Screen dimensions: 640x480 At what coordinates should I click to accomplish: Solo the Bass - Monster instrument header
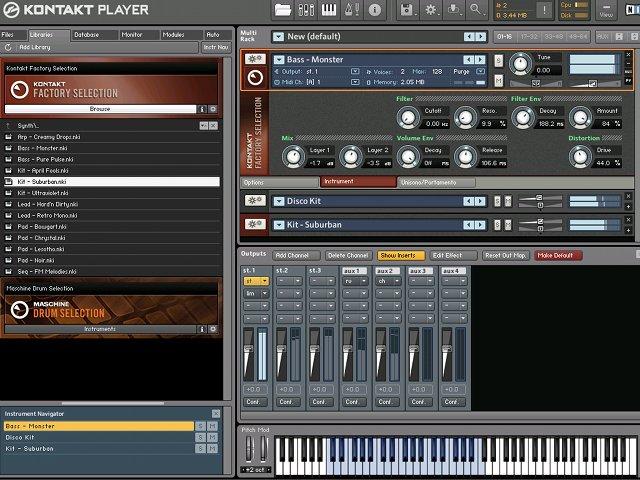[498, 61]
